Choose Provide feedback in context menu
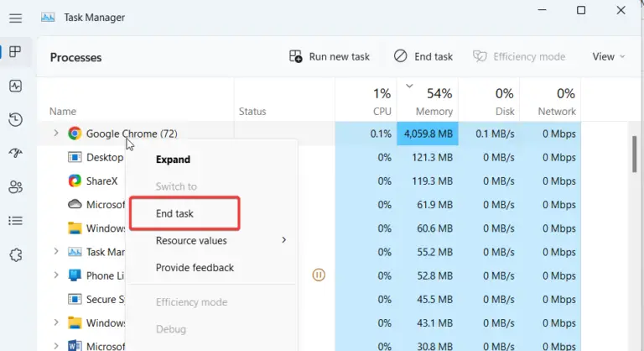644x351 pixels. (195, 268)
